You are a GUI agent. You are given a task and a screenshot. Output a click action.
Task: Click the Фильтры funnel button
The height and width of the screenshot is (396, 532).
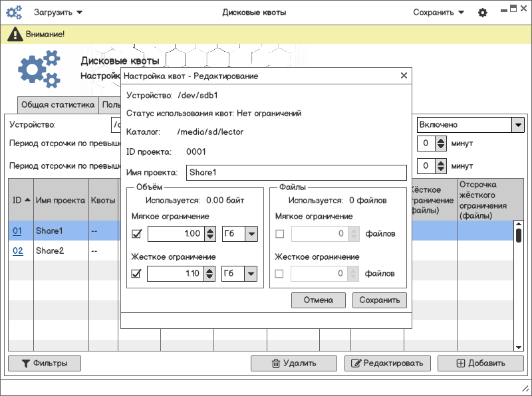coord(44,363)
